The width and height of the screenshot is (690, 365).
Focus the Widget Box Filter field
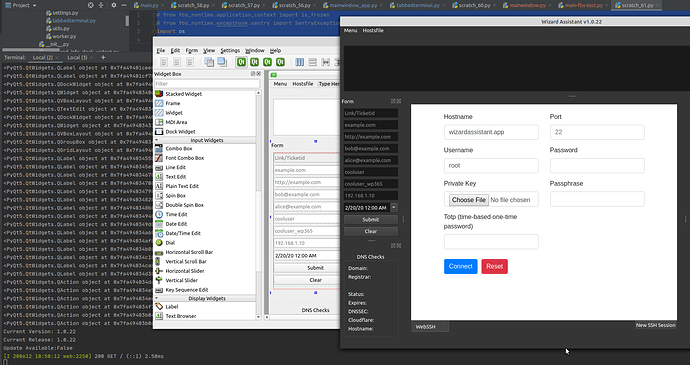click(207, 84)
